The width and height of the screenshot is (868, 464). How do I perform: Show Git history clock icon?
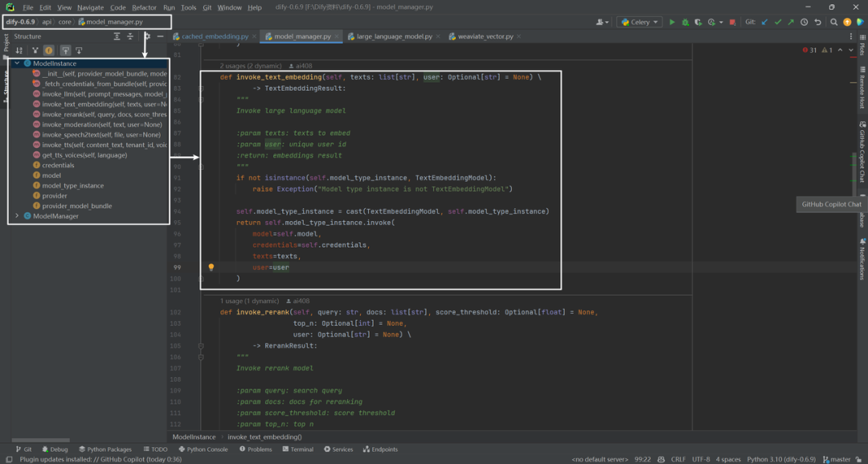point(804,23)
